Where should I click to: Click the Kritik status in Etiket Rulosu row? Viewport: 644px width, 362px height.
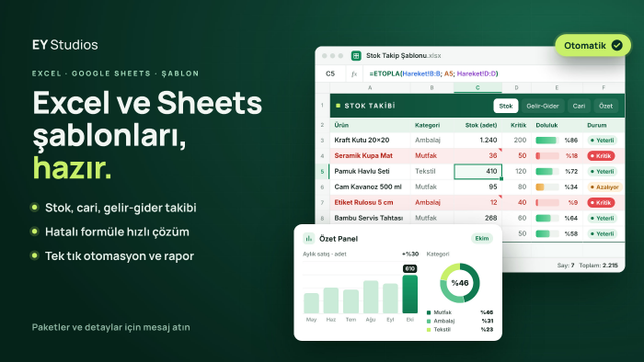pos(601,202)
